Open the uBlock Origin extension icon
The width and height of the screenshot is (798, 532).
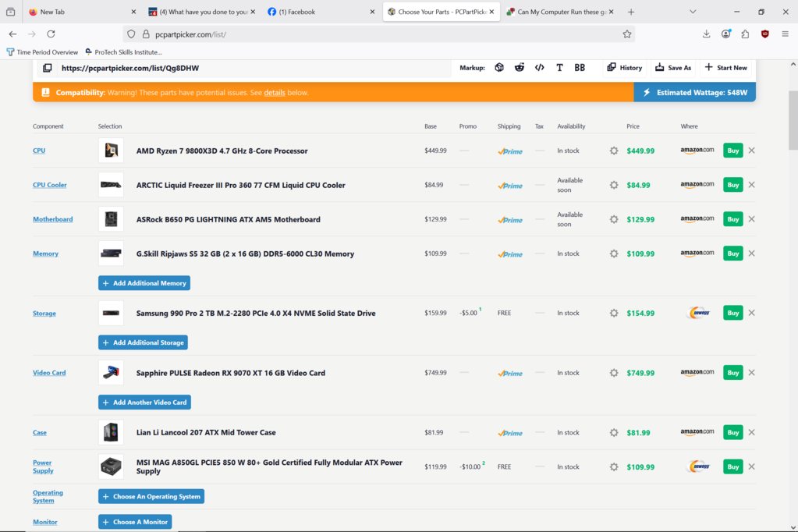click(765, 34)
